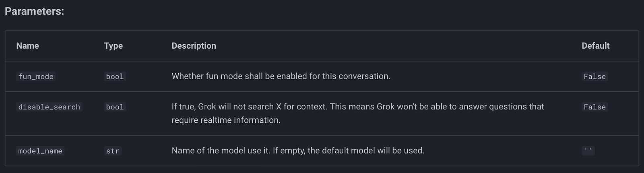Click the Type column header

(x=113, y=46)
